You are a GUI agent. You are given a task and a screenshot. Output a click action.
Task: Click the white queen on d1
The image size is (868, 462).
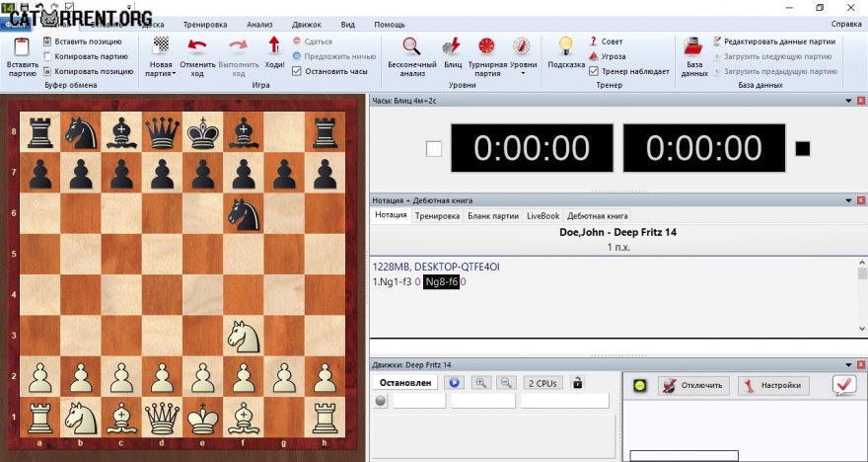pos(162,418)
